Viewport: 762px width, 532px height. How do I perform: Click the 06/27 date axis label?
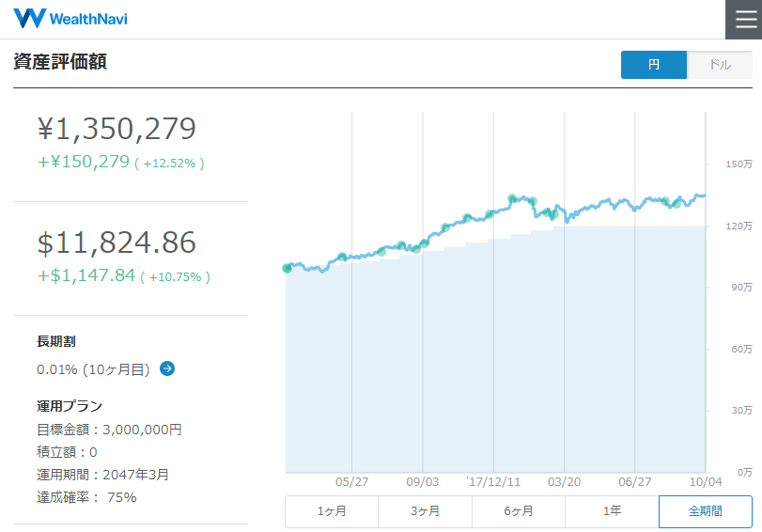point(634,482)
